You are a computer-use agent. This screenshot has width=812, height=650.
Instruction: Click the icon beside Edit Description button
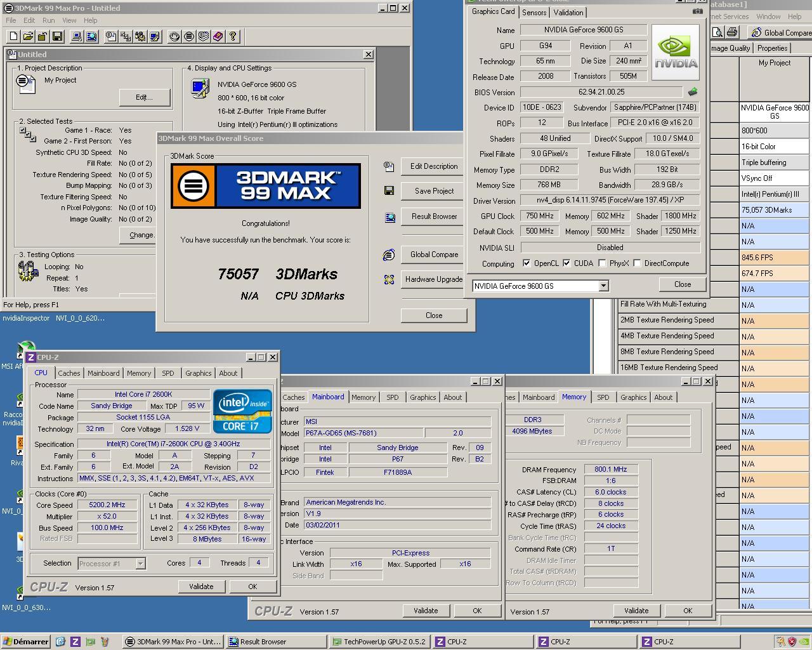(x=389, y=166)
